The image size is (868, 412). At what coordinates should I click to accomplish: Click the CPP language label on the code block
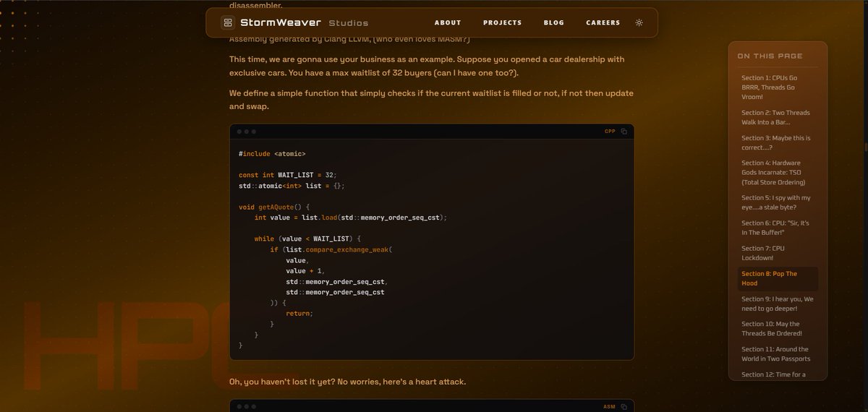[x=610, y=132]
